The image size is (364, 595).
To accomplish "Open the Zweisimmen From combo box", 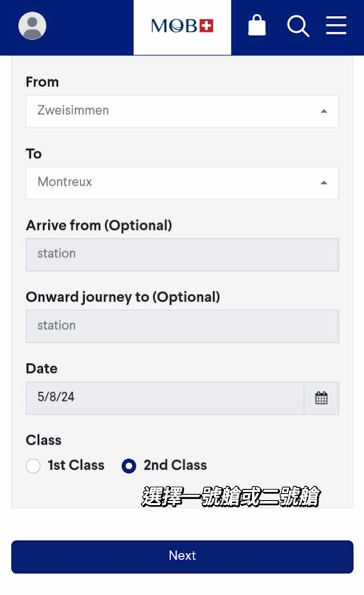I will coord(182,111).
